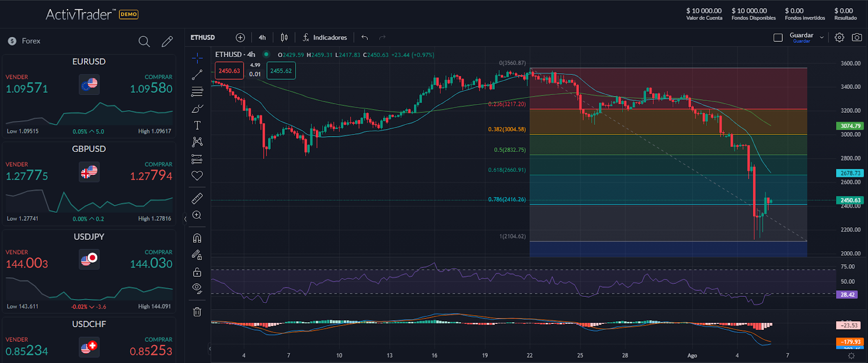The height and width of the screenshot is (363, 868).
Task: Expand the Guardar layout dropdown arrow
Action: (x=821, y=37)
